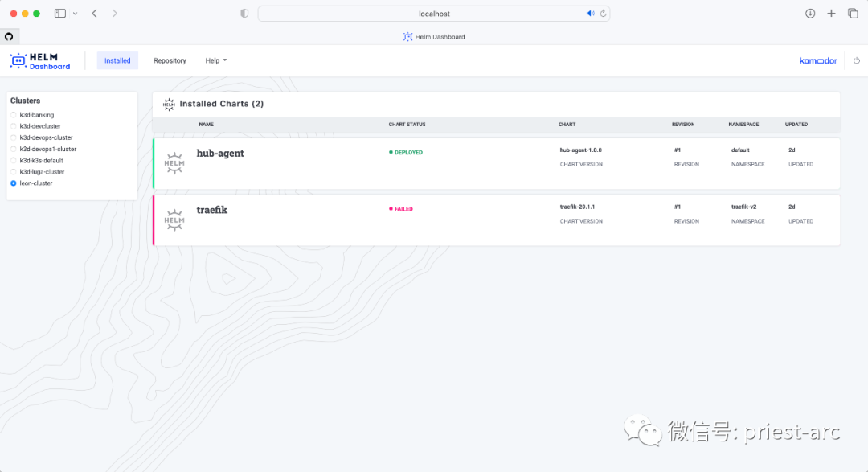
Task: Click Installed Charts (2) heading
Action: (x=222, y=104)
